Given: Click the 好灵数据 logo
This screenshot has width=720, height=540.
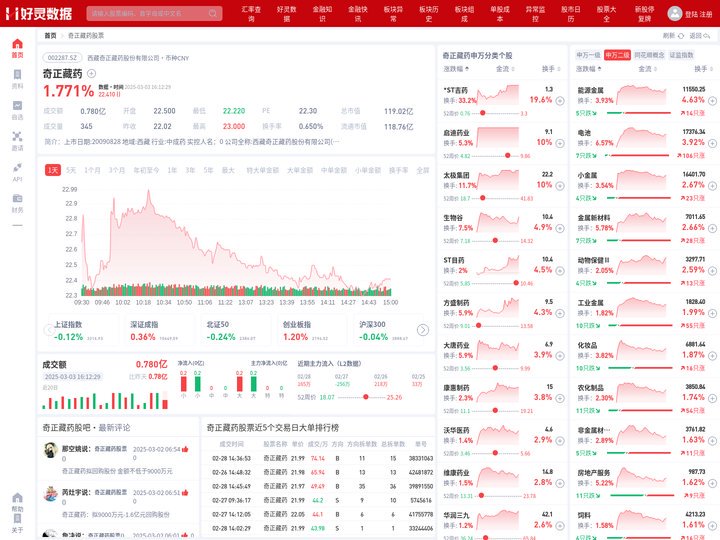Looking at the screenshot, I should (40, 13).
